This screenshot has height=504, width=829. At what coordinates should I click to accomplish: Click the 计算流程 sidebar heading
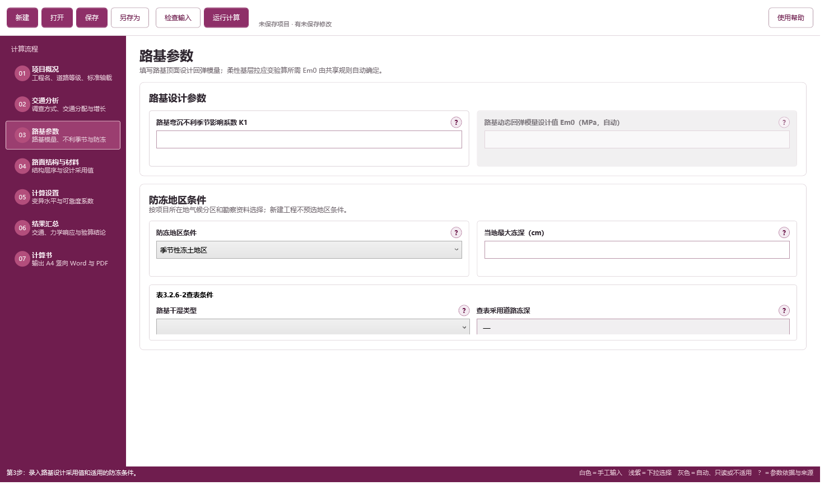point(25,49)
